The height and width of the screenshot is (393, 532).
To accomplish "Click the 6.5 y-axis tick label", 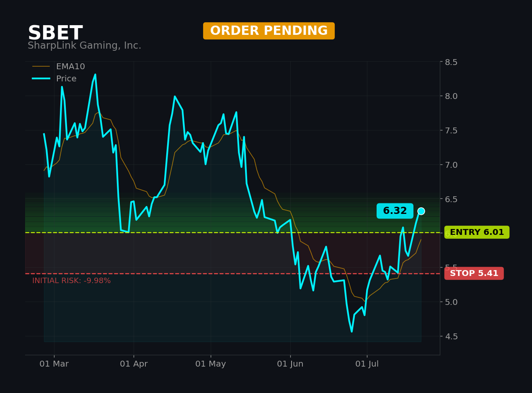I will coord(452,199).
